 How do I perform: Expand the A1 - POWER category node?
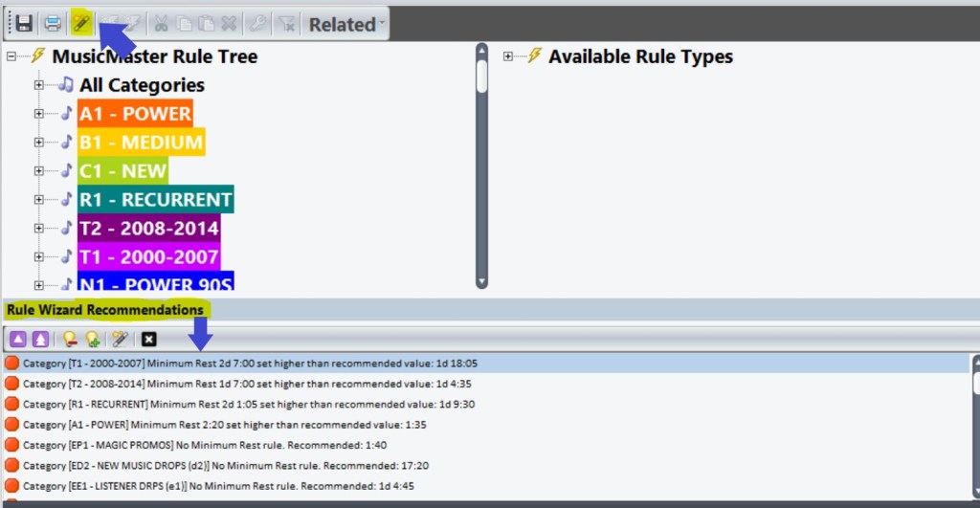[x=39, y=114]
